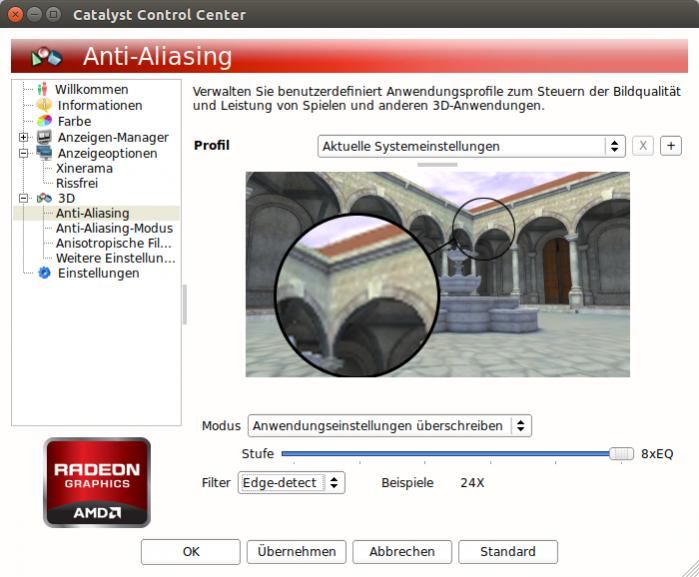Open Einstellungen in the sidebar

(98, 273)
